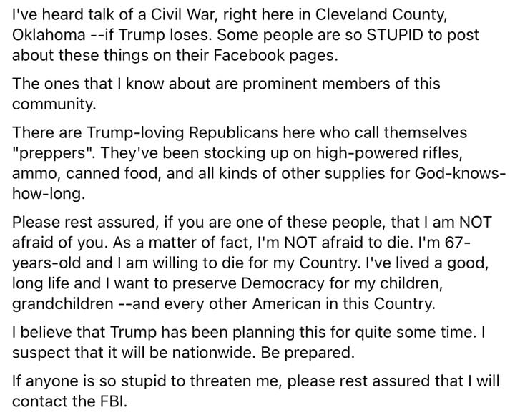515x420 pixels.
Task: Select the word "Oklahoma" starting the second line
Action: [x=49, y=35]
